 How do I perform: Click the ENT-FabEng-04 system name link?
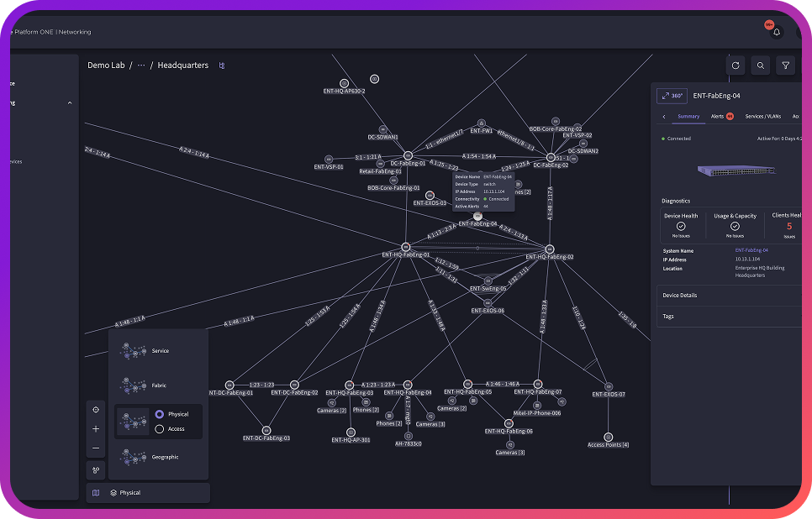tap(751, 249)
